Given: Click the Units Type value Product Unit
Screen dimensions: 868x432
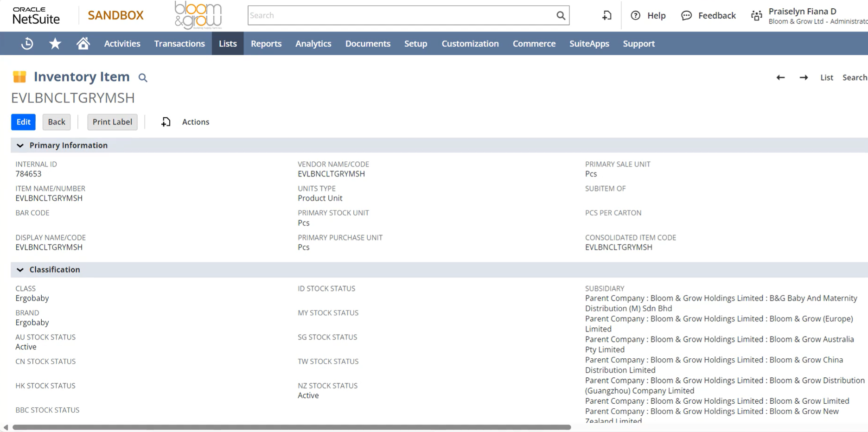Looking at the screenshot, I should (x=320, y=198).
